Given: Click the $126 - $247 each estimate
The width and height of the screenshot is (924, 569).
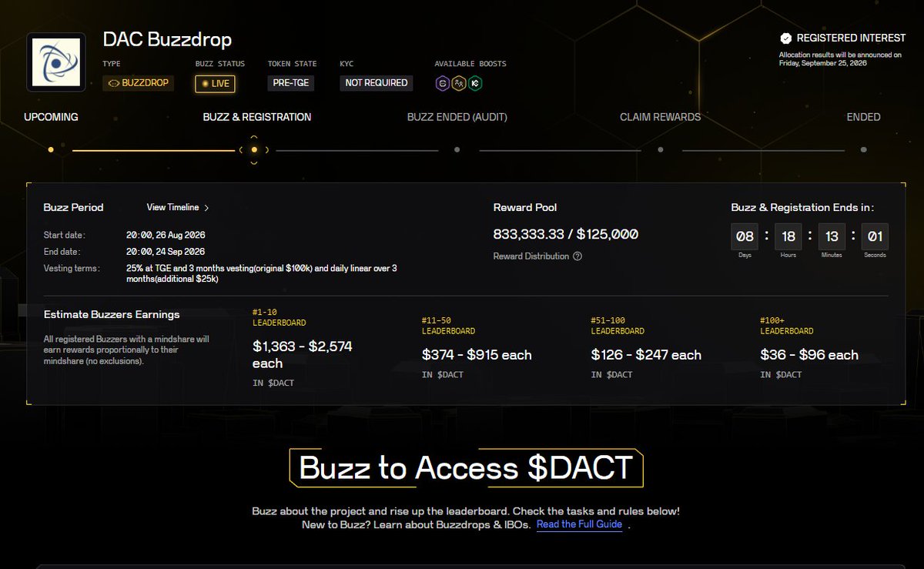Looking at the screenshot, I should click(646, 355).
